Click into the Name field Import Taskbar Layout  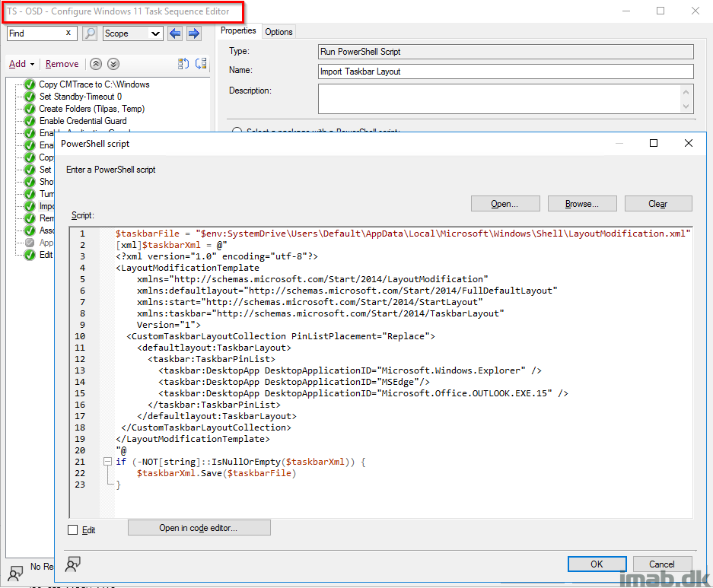coord(505,72)
